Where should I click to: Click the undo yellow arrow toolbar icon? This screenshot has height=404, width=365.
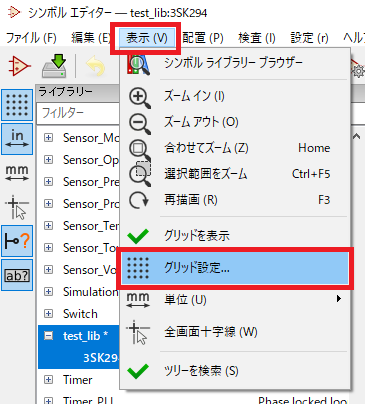pos(96,66)
